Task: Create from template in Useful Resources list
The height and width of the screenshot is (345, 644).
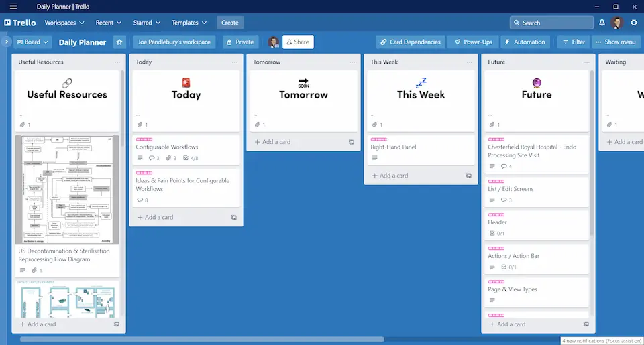Action: pos(117,324)
